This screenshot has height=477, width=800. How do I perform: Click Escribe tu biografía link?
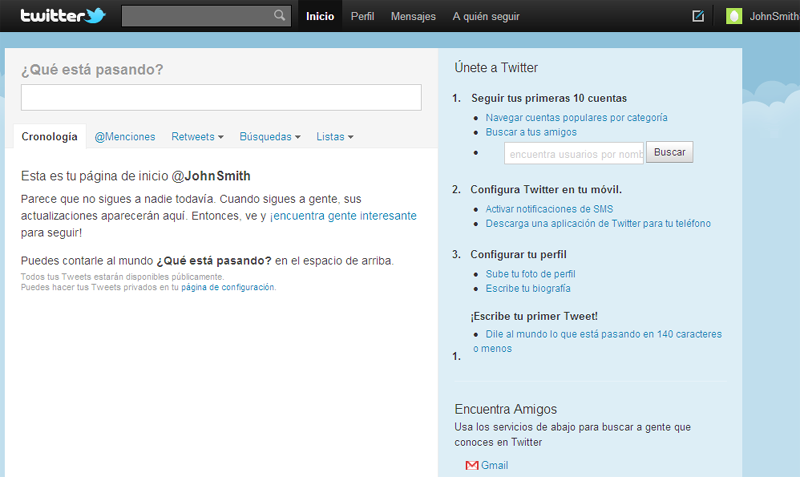coord(528,288)
